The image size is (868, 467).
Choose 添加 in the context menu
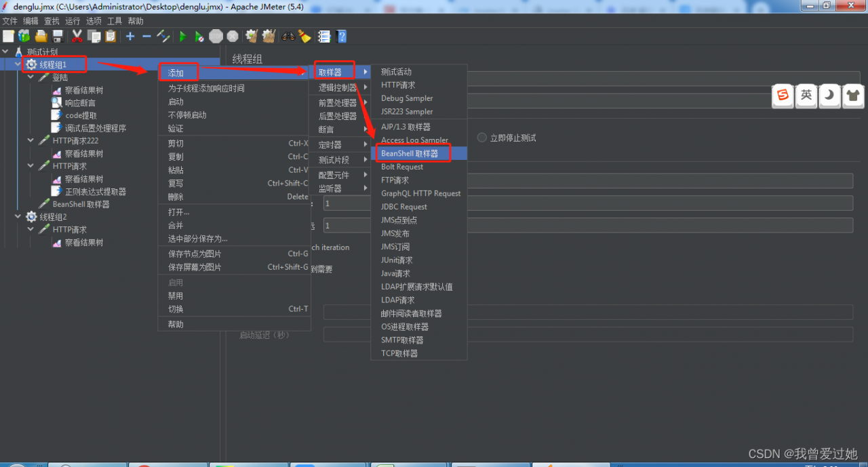(x=234, y=73)
